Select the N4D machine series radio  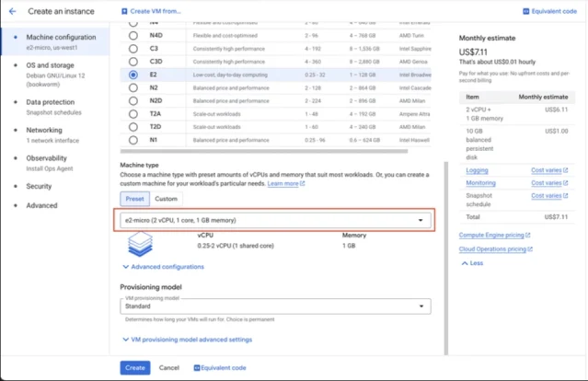[x=133, y=36]
